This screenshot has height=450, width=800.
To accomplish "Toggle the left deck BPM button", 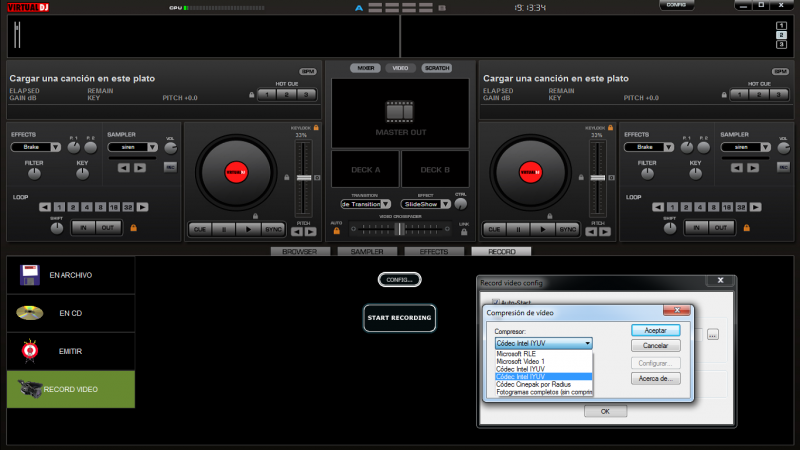I will [308, 71].
